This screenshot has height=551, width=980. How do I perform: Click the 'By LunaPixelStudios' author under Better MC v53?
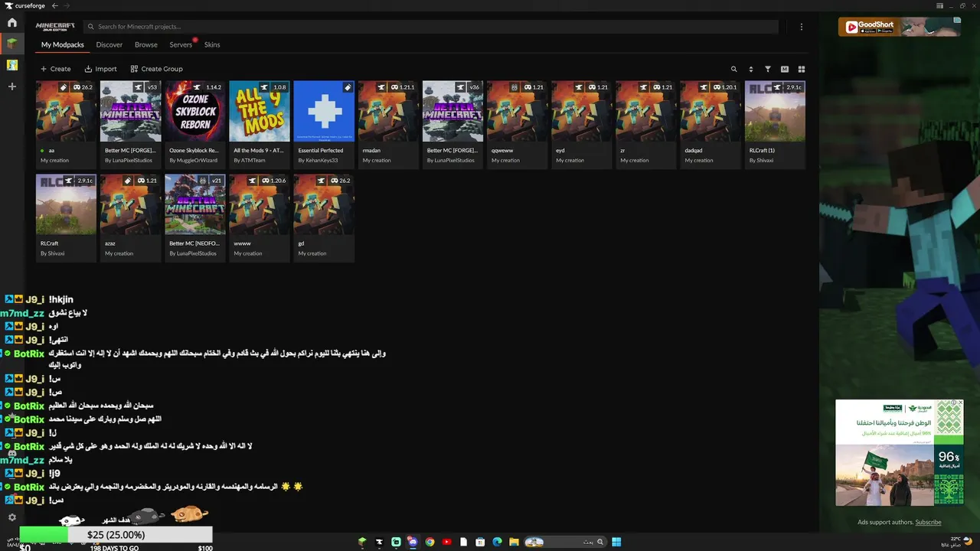(129, 161)
